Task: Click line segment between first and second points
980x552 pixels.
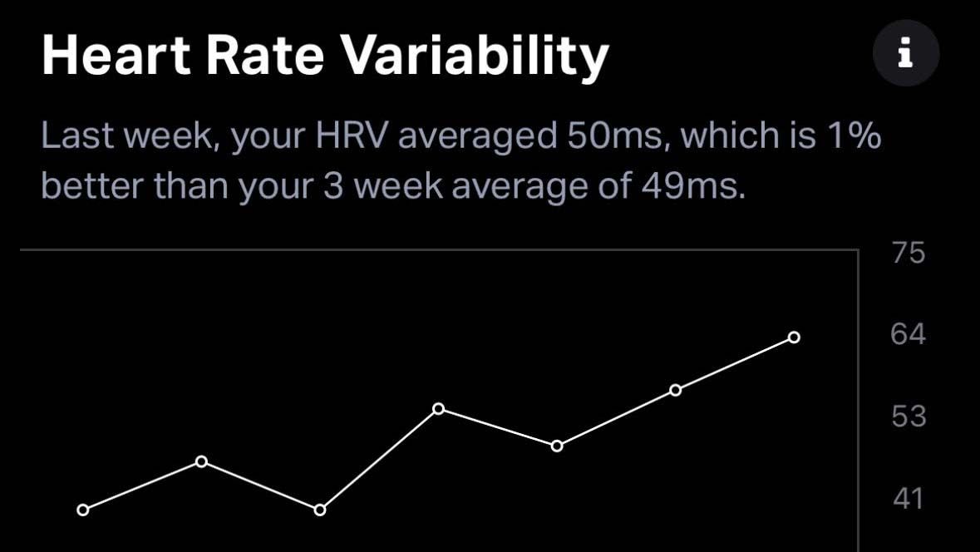Action: tap(142, 485)
